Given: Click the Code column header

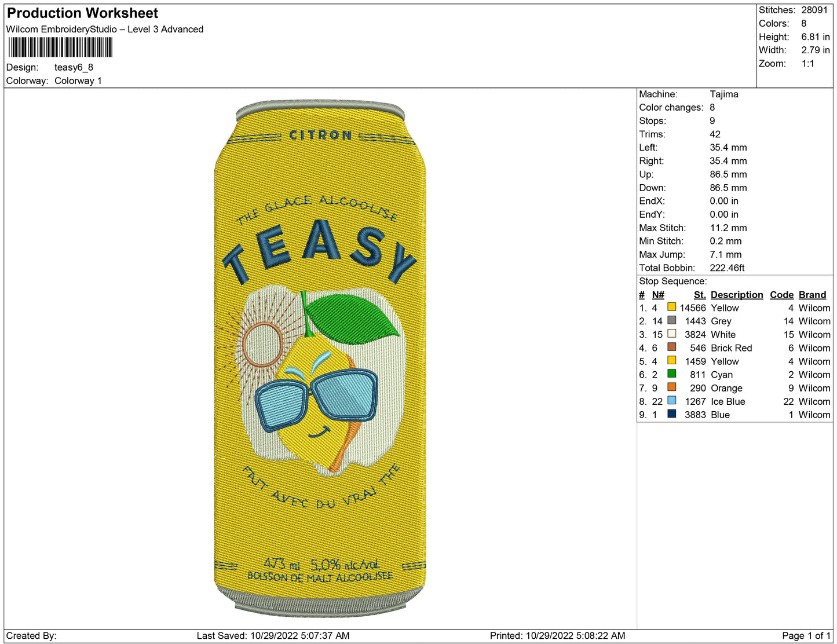Looking at the screenshot, I should coord(781,295).
